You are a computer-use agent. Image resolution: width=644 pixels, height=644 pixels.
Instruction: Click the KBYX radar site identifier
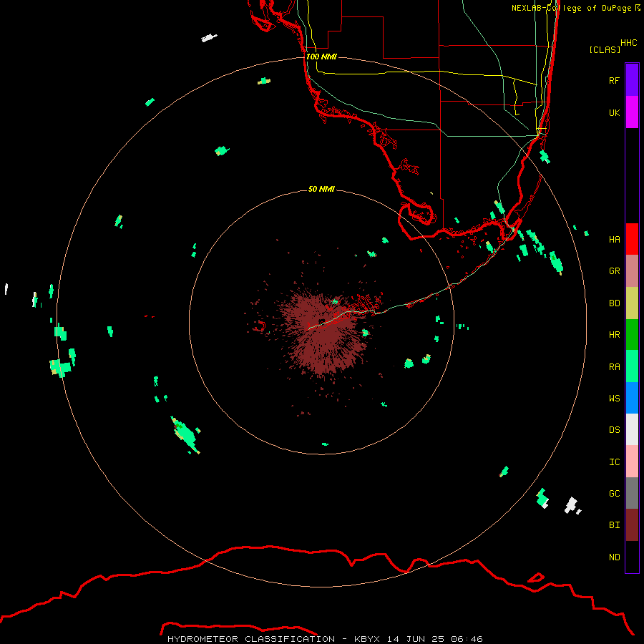click(x=367, y=639)
